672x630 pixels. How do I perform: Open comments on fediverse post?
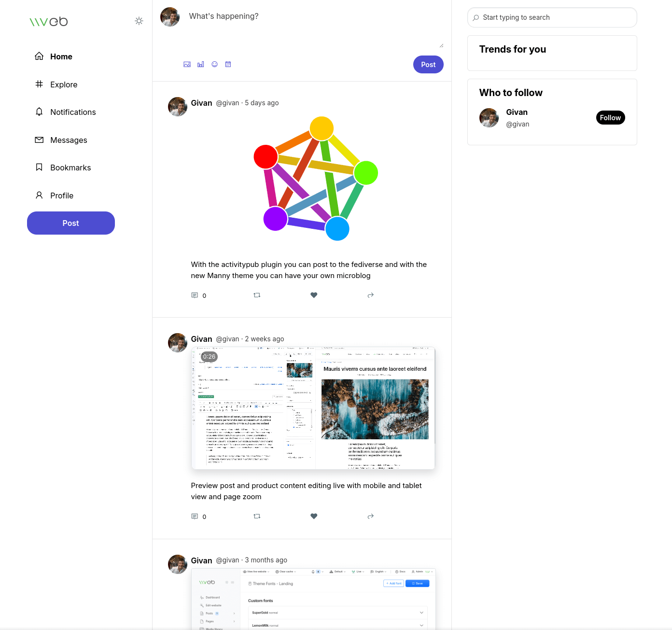coord(195,295)
